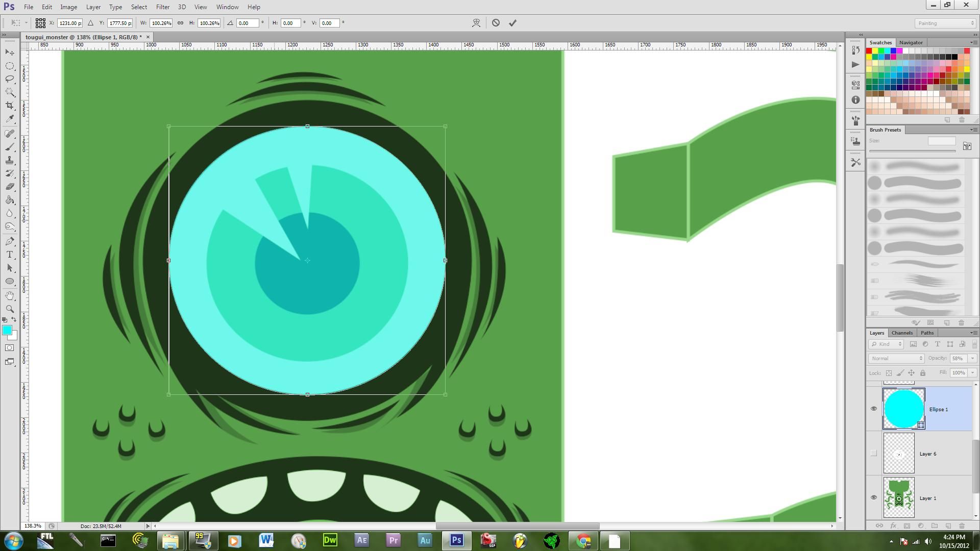
Task: Show the Layer 6 visibility
Action: [x=874, y=453]
